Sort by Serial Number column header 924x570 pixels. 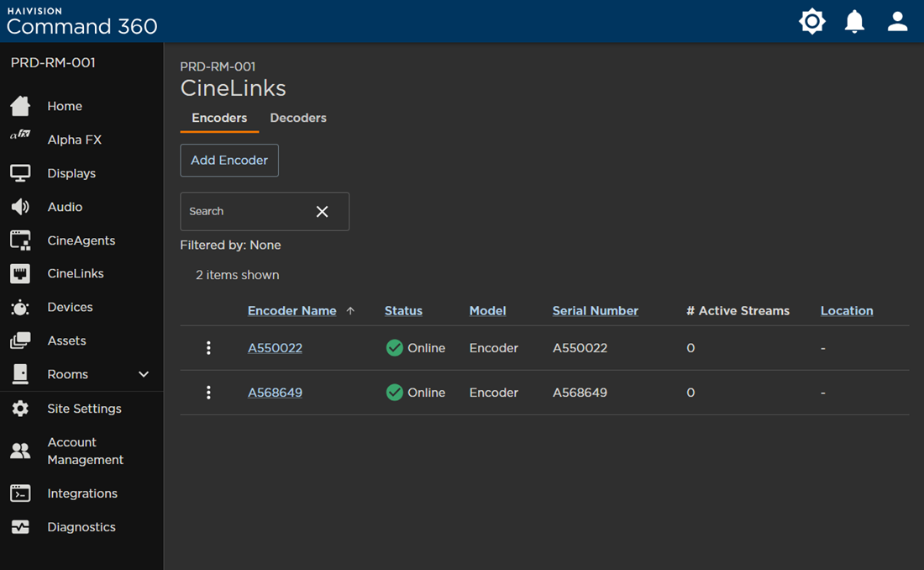596,311
